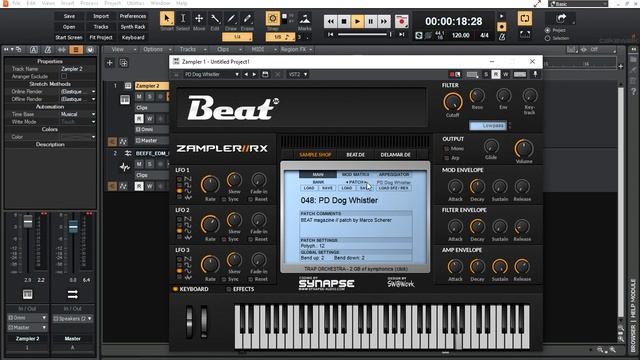The height and width of the screenshot is (360, 640).
Task: Add a new track with plus icon
Action: click(109, 63)
